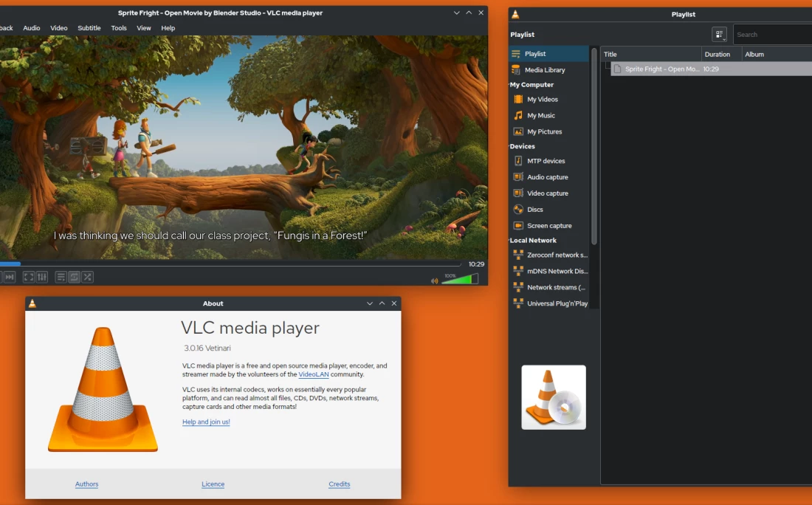Click the playlist Search field

click(x=771, y=35)
